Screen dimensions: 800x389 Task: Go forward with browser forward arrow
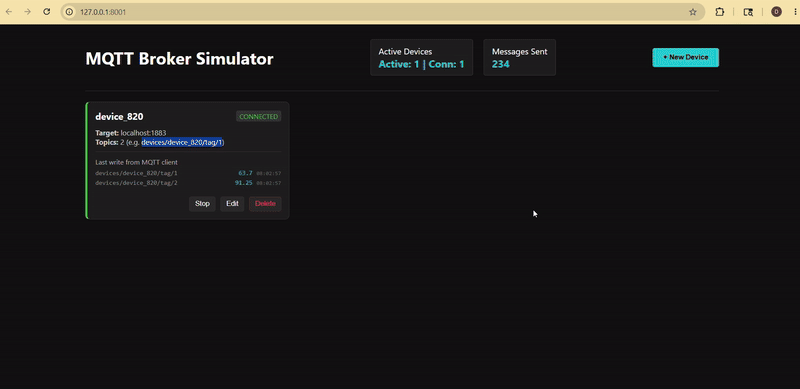click(x=28, y=12)
